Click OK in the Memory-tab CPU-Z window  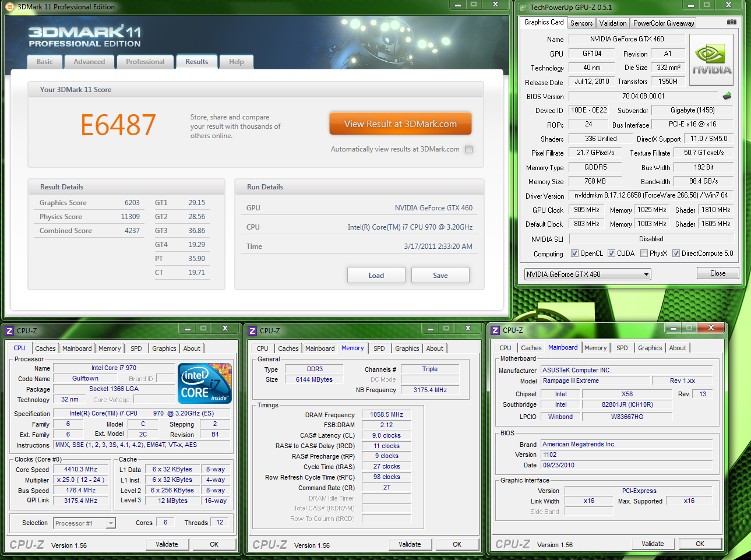pyautogui.click(x=457, y=544)
